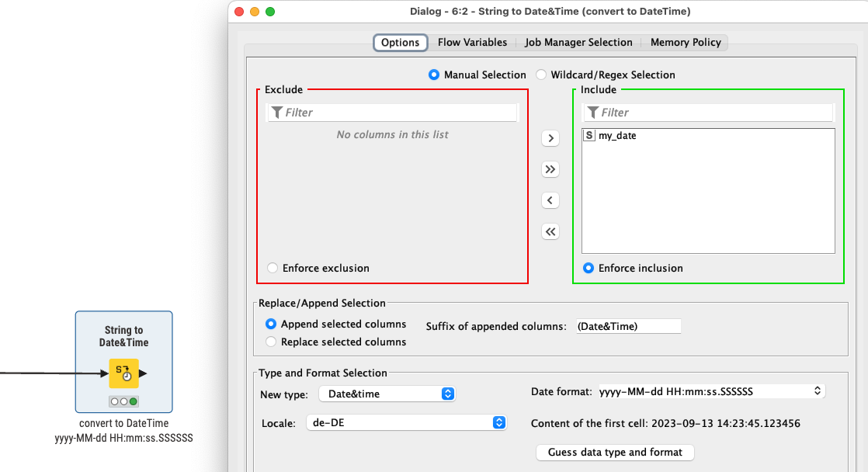This screenshot has height=472, width=868.
Task: Click the double right arrow add-all button
Action: click(x=550, y=169)
